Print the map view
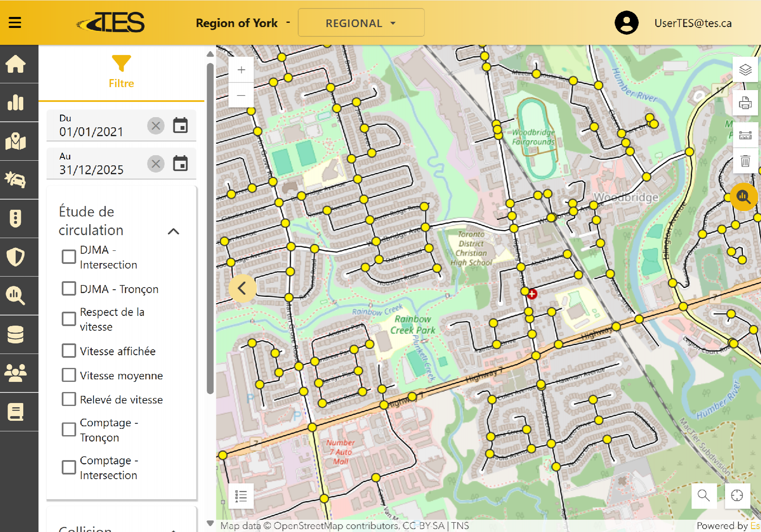761x532 pixels. 745,103
